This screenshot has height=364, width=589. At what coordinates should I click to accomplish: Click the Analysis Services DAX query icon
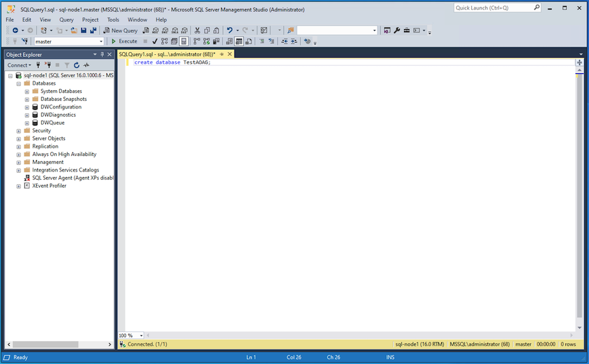pyautogui.click(x=184, y=31)
